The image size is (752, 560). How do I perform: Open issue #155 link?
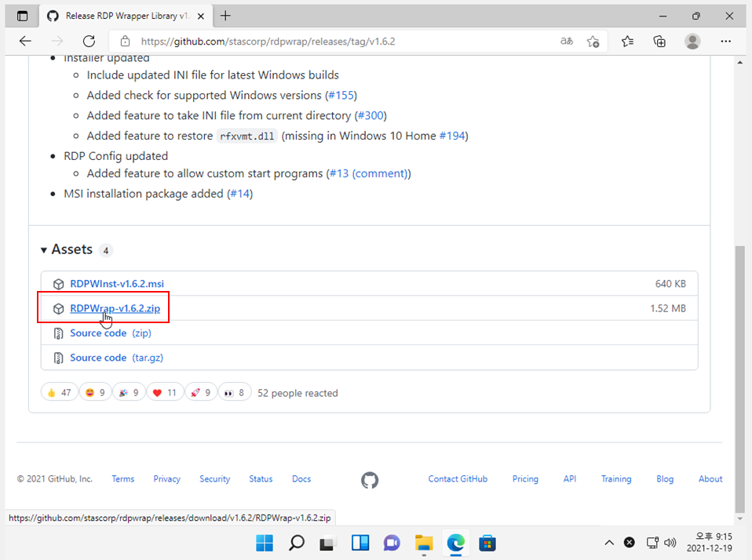click(341, 96)
